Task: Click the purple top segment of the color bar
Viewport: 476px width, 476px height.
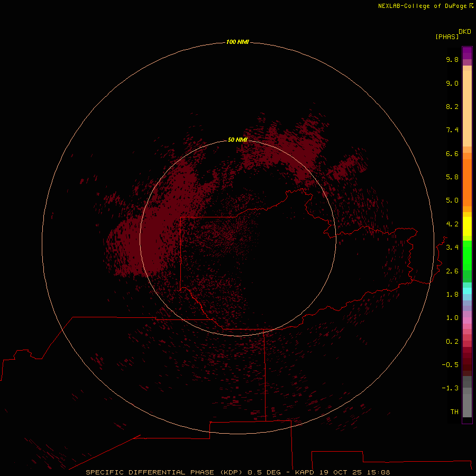Action: (467, 53)
